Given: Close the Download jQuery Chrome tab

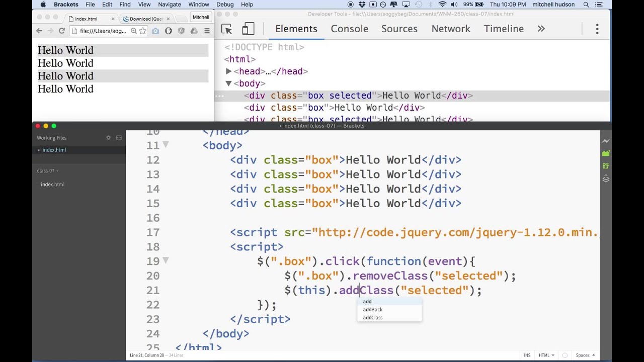Looking at the screenshot, I should click(x=168, y=19).
